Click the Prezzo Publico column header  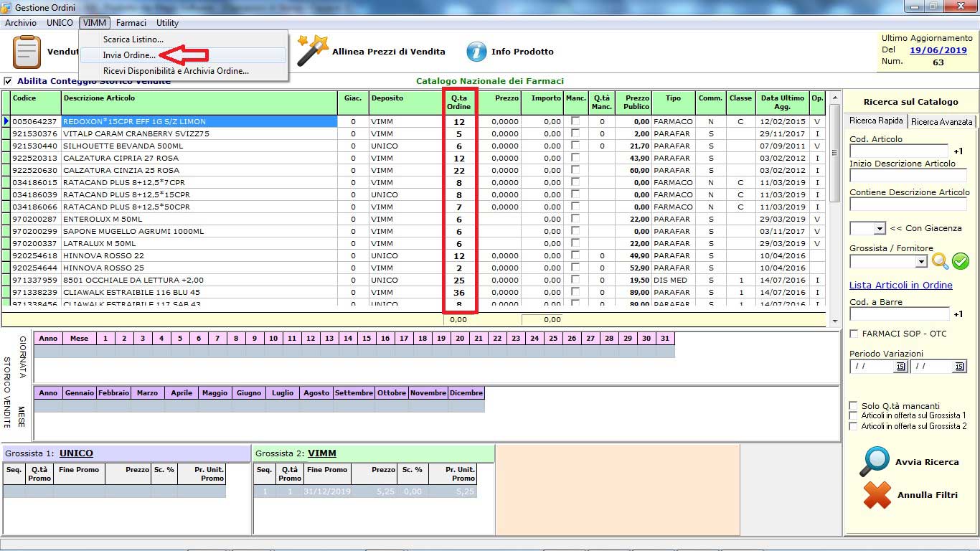tap(637, 102)
